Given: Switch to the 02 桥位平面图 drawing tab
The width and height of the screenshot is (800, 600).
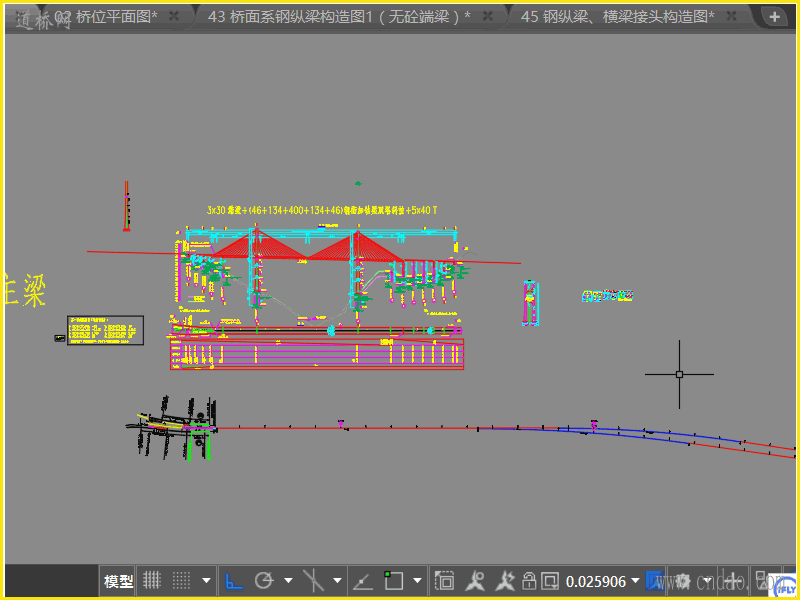Looking at the screenshot, I should pyautogui.click(x=106, y=17).
